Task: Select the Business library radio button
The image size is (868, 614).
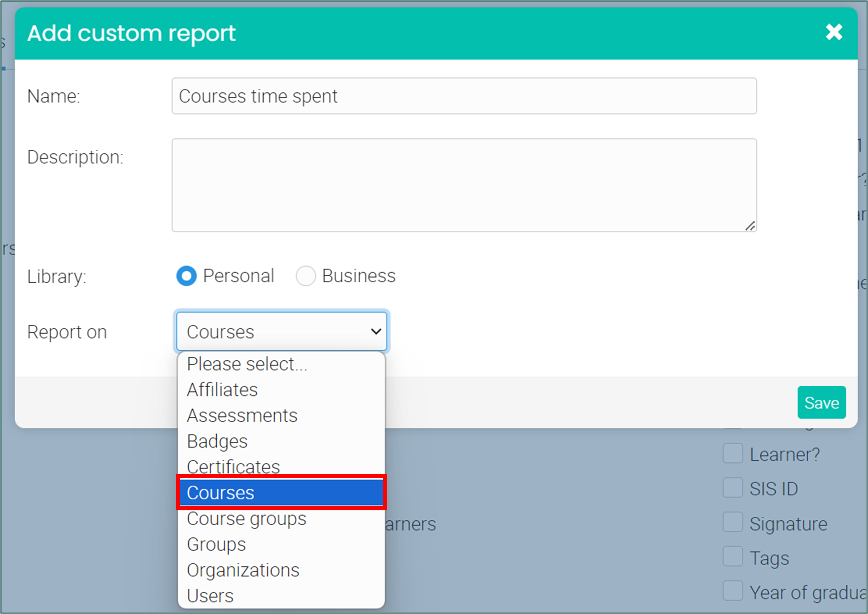Action: [306, 276]
